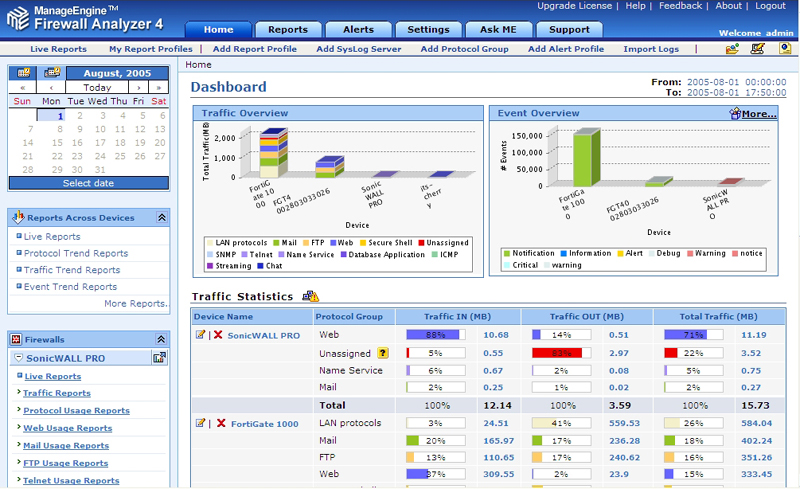Click the warning icon next to Traffic Statistics

point(310,296)
